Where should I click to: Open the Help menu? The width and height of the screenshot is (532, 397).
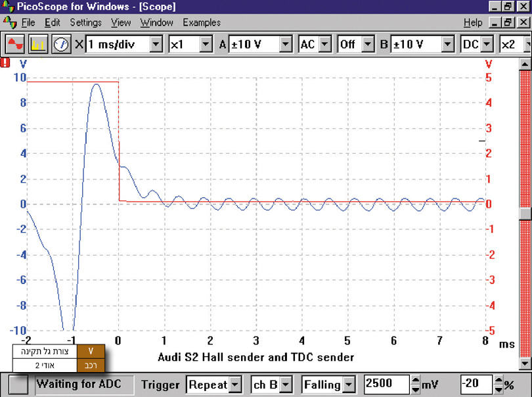point(472,22)
